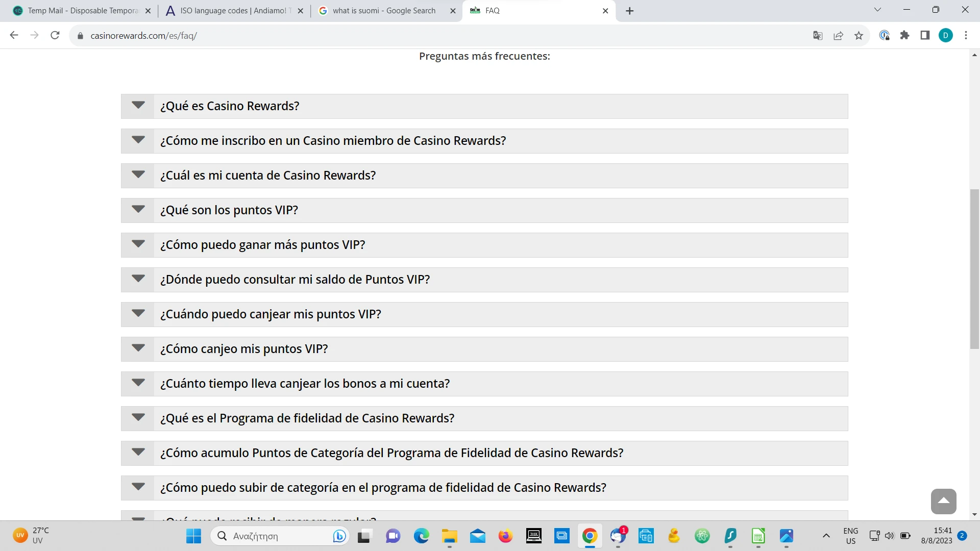The image size is (980, 551).
Task: Open the Mail app from the taskbar
Action: pyautogui.click(x=478, y=536)
